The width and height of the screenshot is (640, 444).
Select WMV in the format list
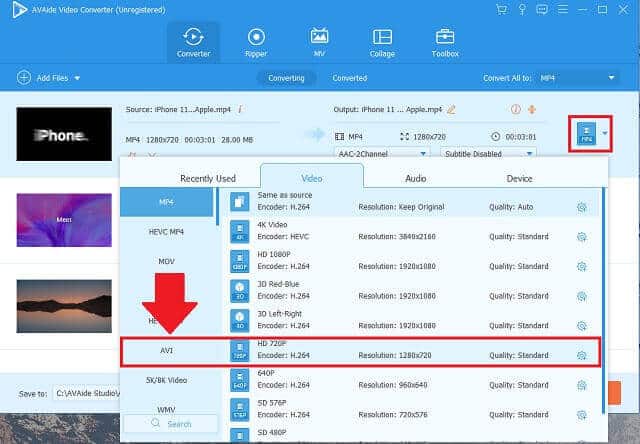pyautogui.click(x=167, y=409)
